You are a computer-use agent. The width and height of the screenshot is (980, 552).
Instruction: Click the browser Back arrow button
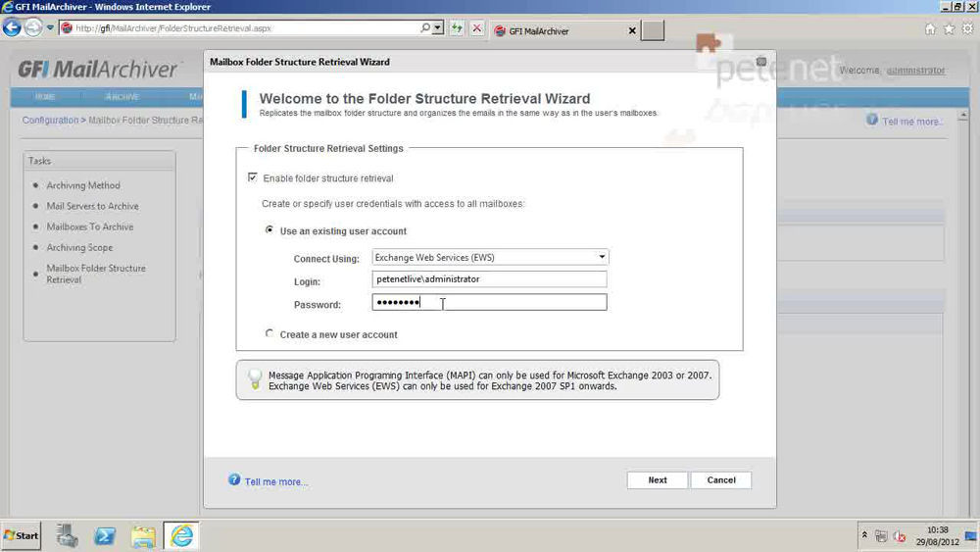coord(12,27)
